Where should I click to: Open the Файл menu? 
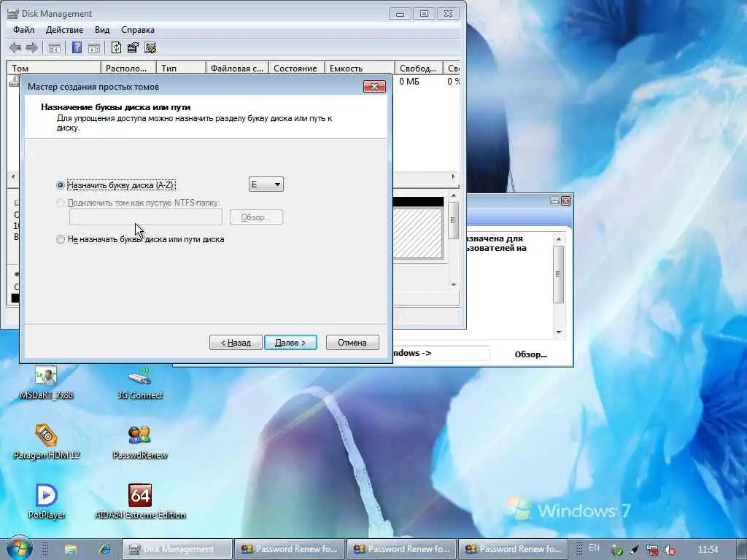pos(23,30)
